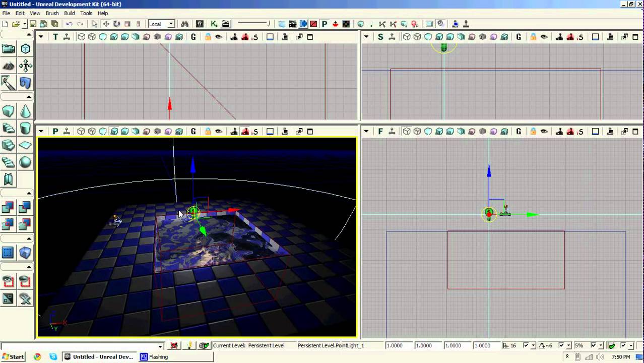Click Add Special Brush in toolbox
The width and height of the screenshot is (644, 363).
click(9, 253)
